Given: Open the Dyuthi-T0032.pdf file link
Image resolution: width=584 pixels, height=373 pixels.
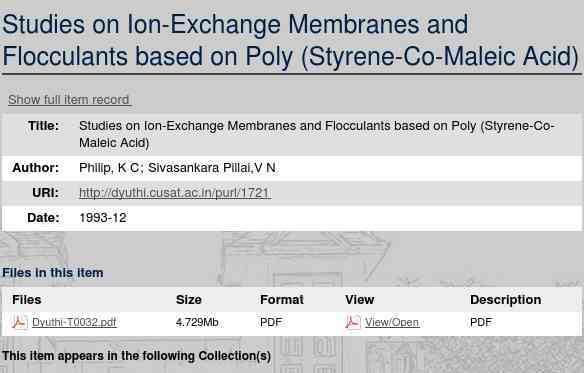Looking at the screenshot, I should tap(74, 322).
